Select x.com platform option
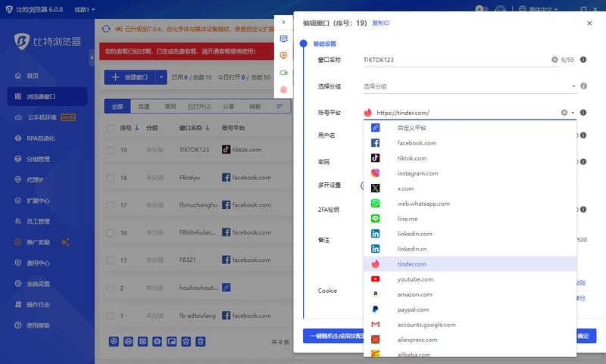This screenshot has height=364, width=606. pos(470,188)
